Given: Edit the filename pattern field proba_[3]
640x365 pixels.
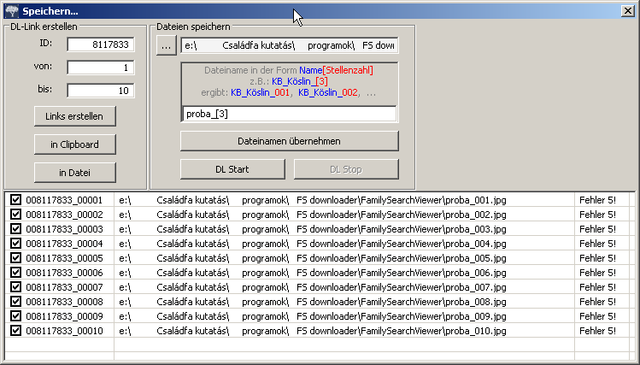Looking at the screenshot, I should [289, 114].
